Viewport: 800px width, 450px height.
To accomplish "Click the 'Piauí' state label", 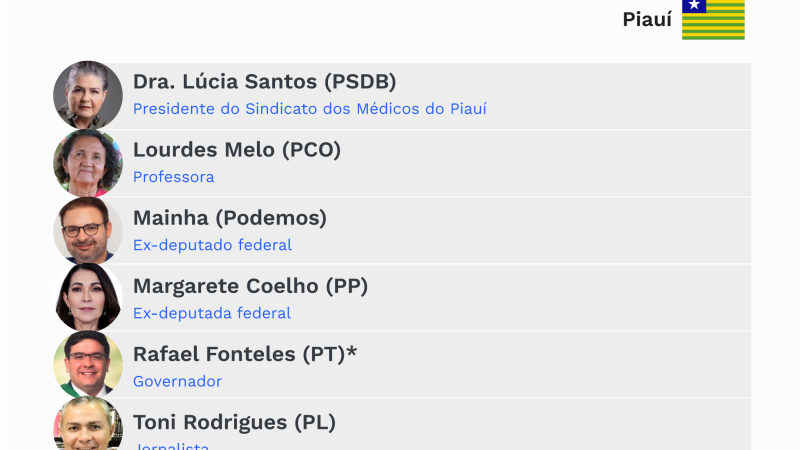I will (647, 20).
